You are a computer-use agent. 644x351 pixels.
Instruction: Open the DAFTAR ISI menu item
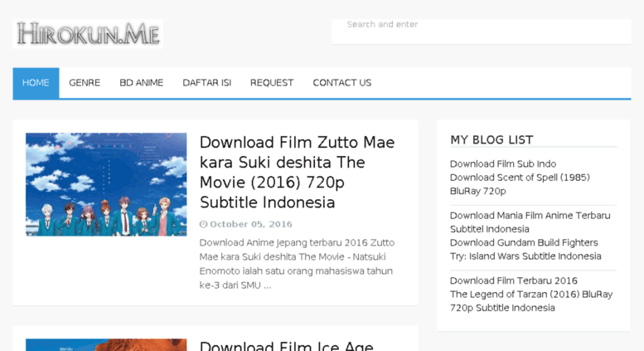(206, 83)
